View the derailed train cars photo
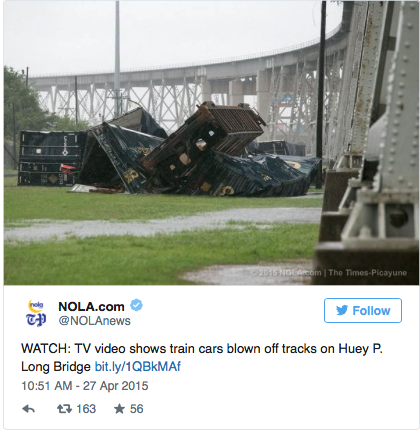The width and height of the screenshot is (420, 442). 212,143
